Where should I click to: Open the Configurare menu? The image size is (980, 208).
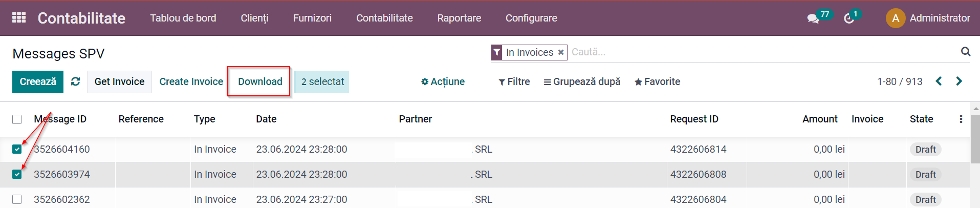(531, 18)
